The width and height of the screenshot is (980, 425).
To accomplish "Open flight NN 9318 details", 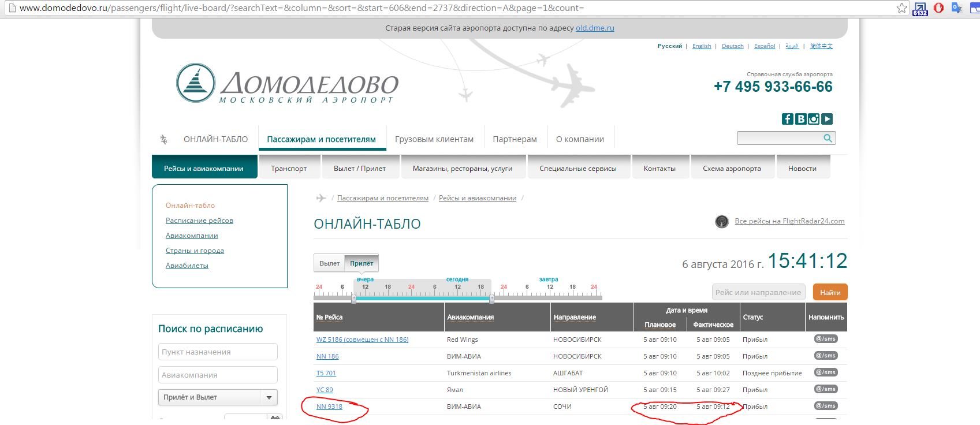I will click(x=329, y=407).
